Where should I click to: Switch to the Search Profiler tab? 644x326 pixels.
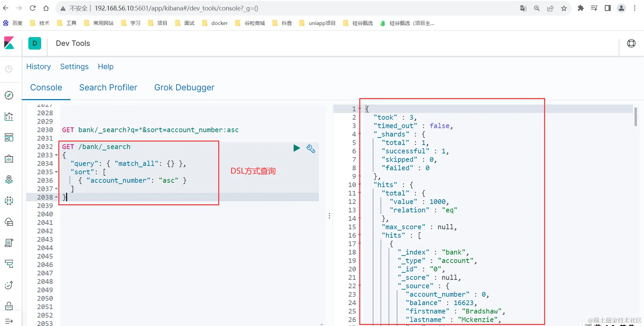coord(108,88)
